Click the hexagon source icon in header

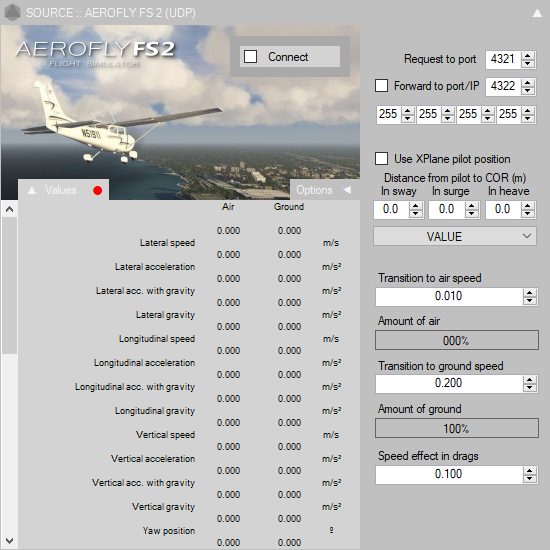coord(13,13)
